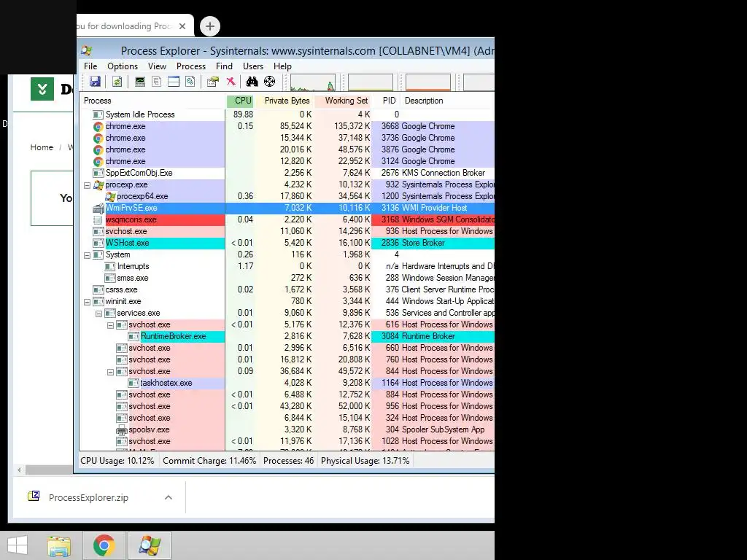This screenshot has width=747, height=560.
Task: Open the File menu
Action: (x=90, y=66)
